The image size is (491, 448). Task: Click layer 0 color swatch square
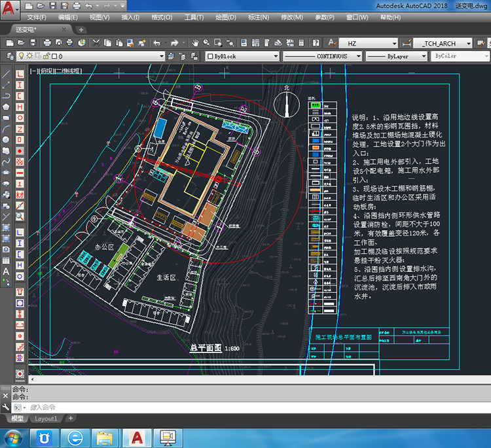tap(54, 56)
